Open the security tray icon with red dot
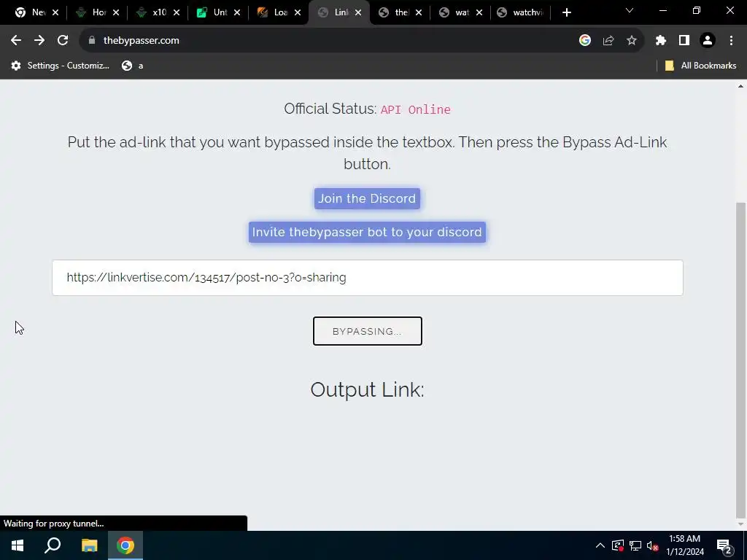The image size is (747, 560). pyautogui.click(x=618, y=545)
